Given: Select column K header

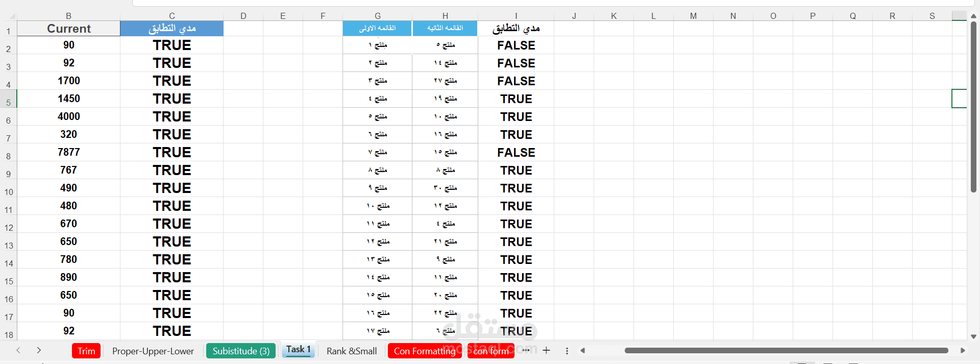Looking at the screenshot, I should pos(614,16).
